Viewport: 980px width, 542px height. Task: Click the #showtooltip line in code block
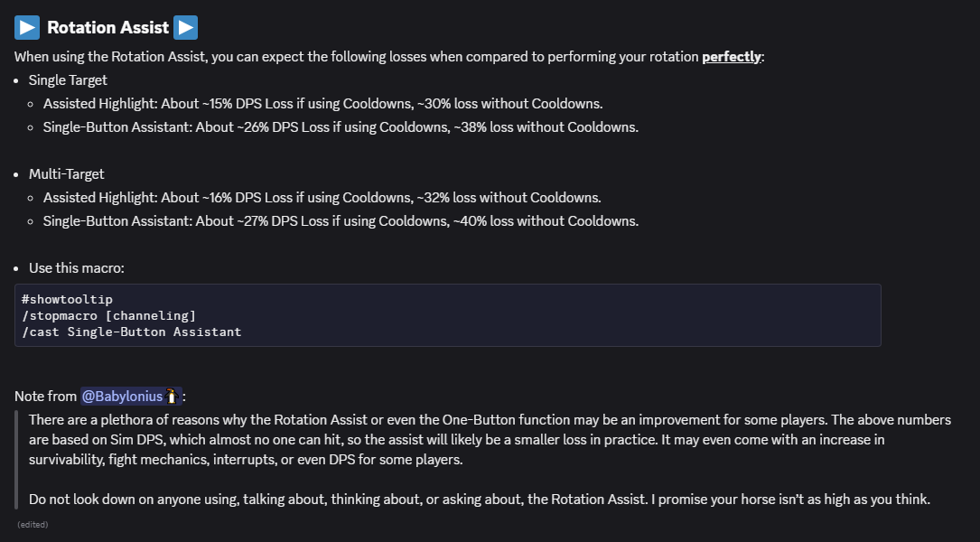pos(67,299)
